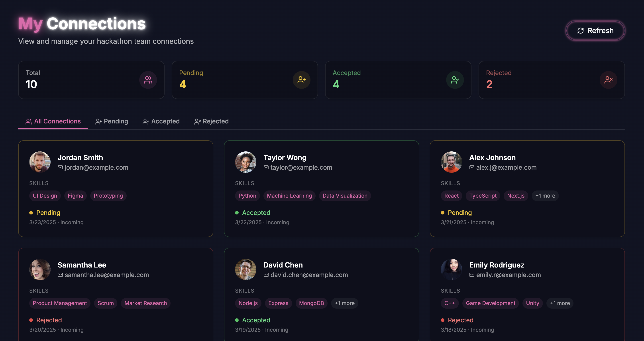Click the mail icon next to taylor@example.com
The height and width of the screenshot is (341, 644).
pos(266,167)
